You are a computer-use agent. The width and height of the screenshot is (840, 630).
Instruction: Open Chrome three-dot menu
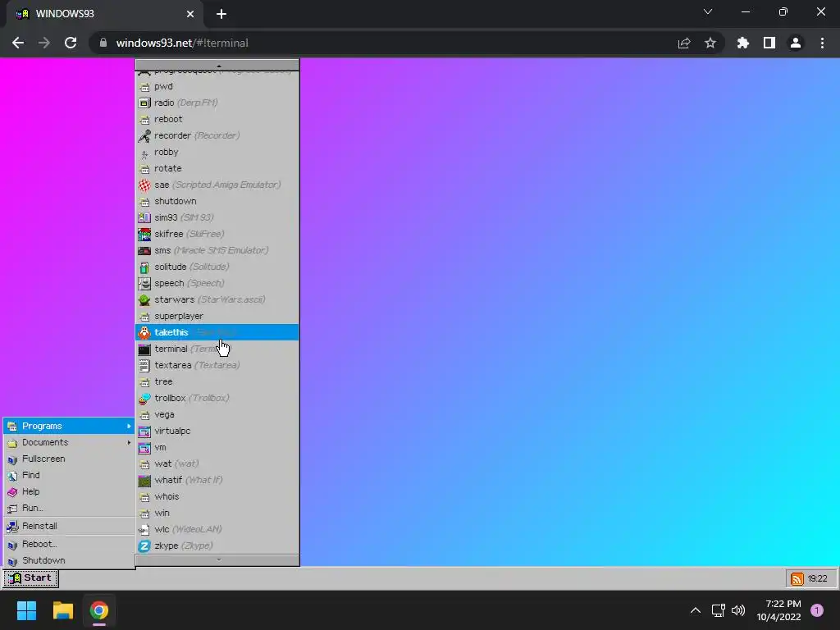click(822, 43)
